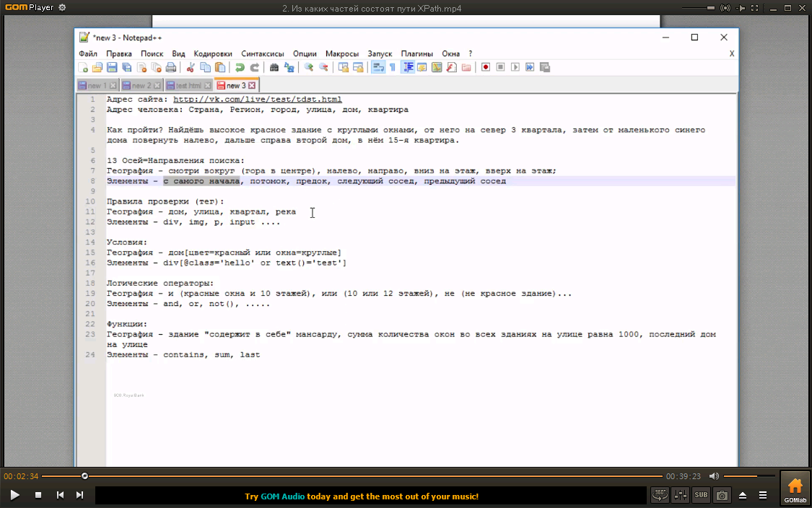Open GOM Player settings gear menu

pos(61,8)
